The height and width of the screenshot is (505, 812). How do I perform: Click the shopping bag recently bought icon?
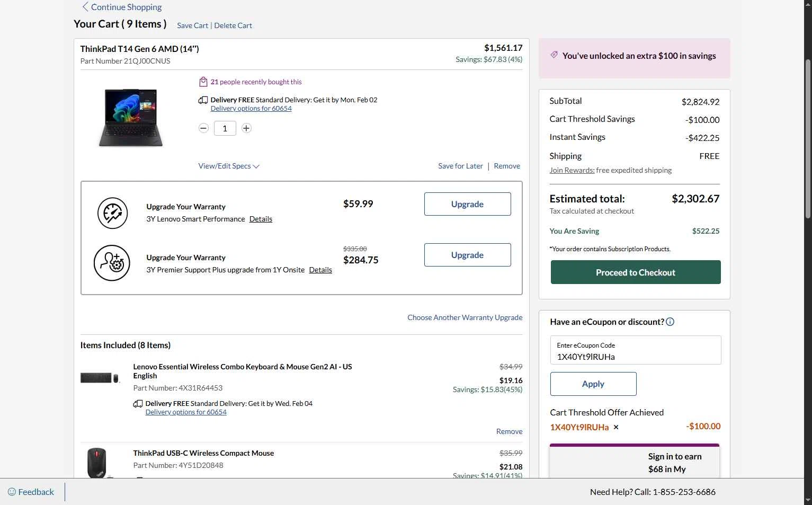tap(203, 82)
